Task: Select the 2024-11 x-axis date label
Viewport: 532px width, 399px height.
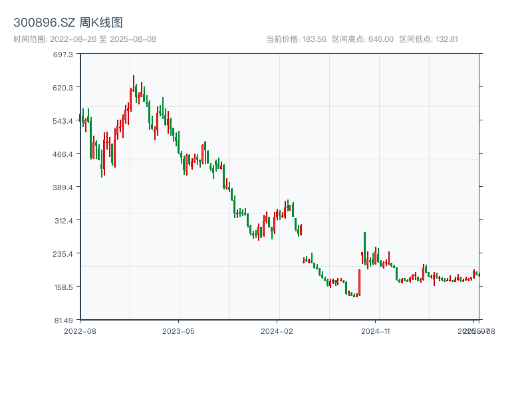Action: [x=376, y=331]
